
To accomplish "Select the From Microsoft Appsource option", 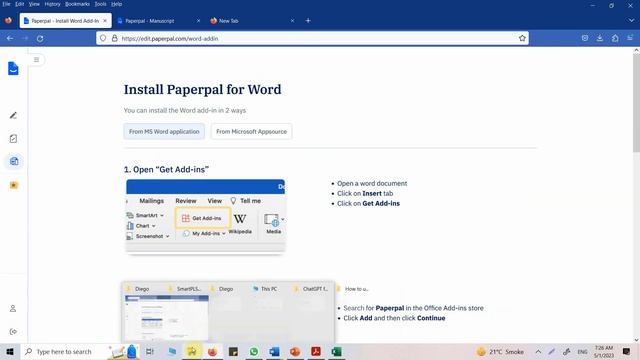I will (x=251, y=131).
